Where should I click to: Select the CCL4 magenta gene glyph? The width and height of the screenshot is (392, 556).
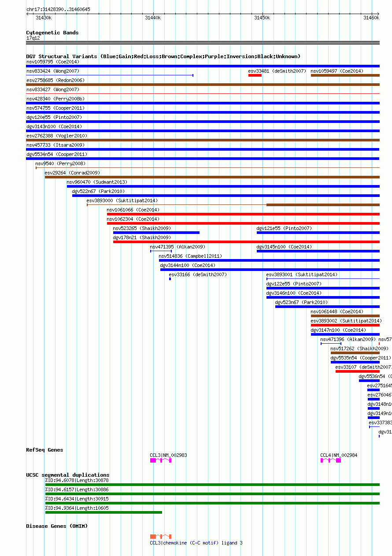[331, 460]
